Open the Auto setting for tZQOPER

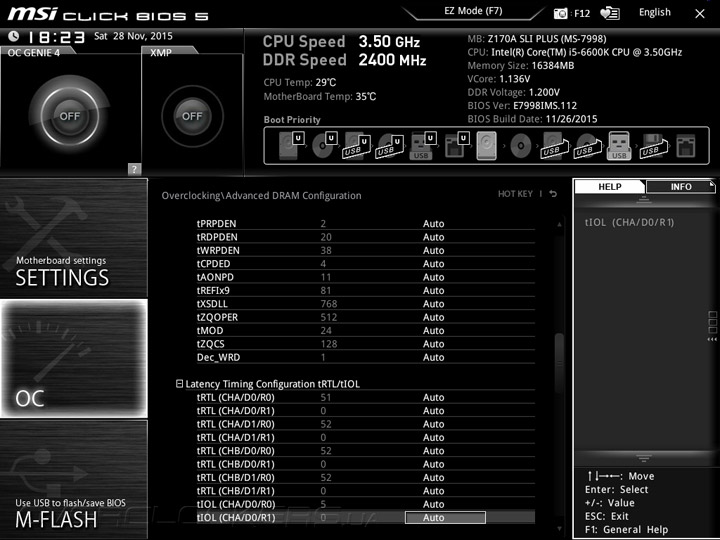(433, 317)
